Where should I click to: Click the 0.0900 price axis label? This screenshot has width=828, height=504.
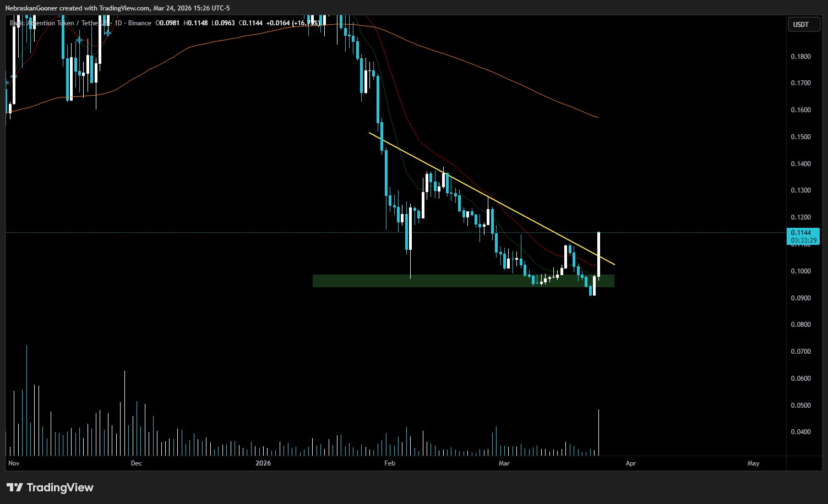pos(800,298)
